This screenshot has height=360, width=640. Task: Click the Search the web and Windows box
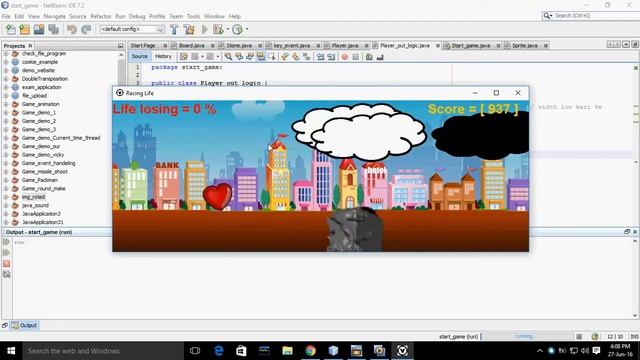coord(102,351)
